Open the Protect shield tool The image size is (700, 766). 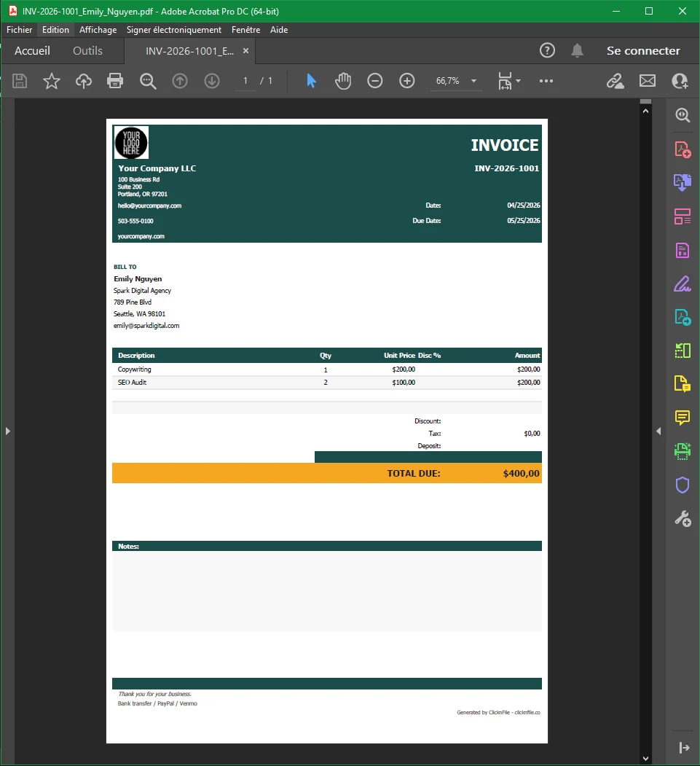tap(683, 485)
